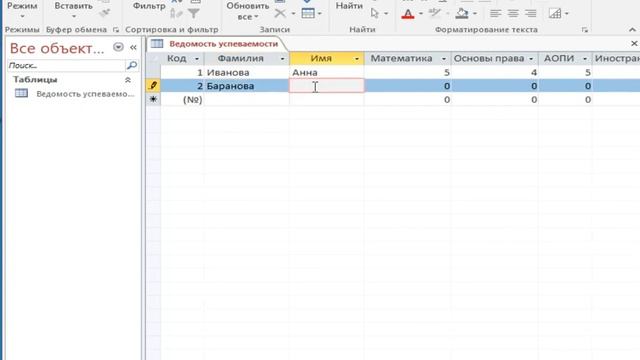Click АОПИ value 5 in Иванова row
Image resolution: width=640 pixels, height=360 pixels.
point(565,72)
